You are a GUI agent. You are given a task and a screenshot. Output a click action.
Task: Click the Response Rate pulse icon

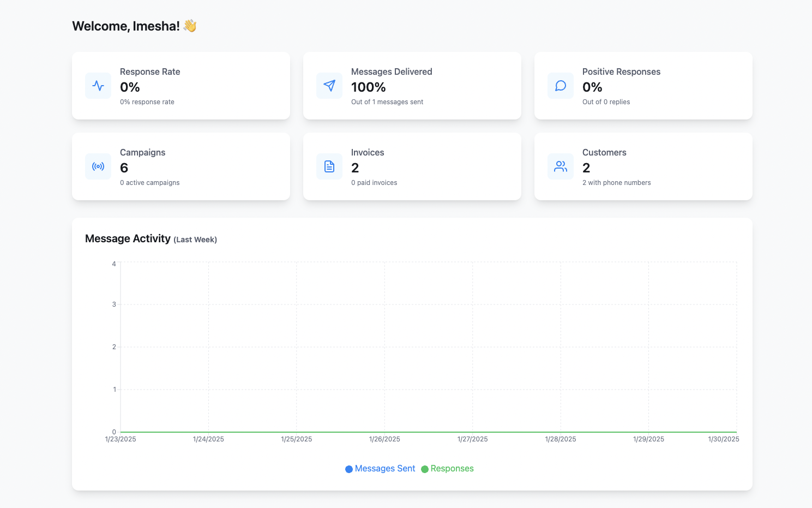98,86
